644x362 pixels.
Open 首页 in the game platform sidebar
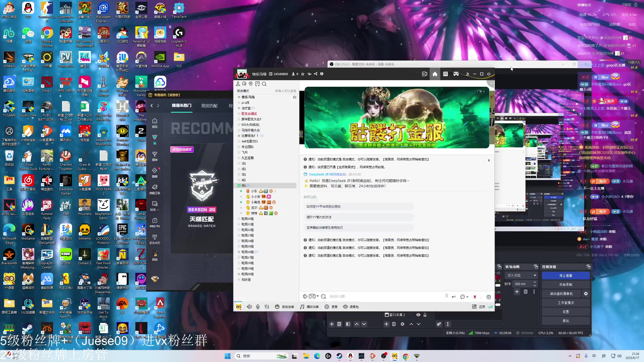155,123
